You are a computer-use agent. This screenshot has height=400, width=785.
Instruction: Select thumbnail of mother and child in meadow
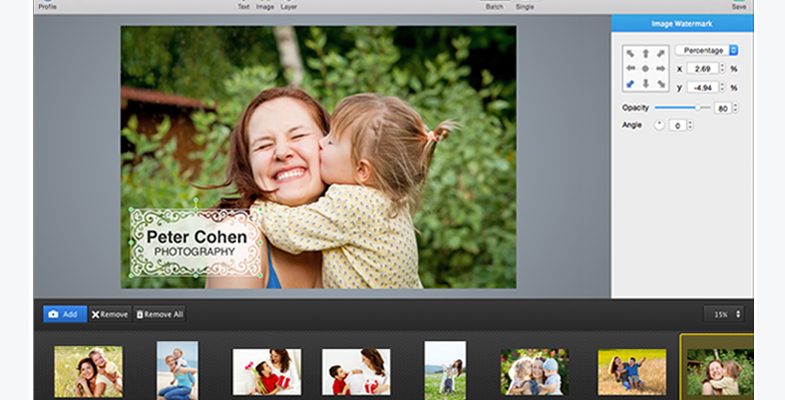pyautogui.click(x=88, y=371)
